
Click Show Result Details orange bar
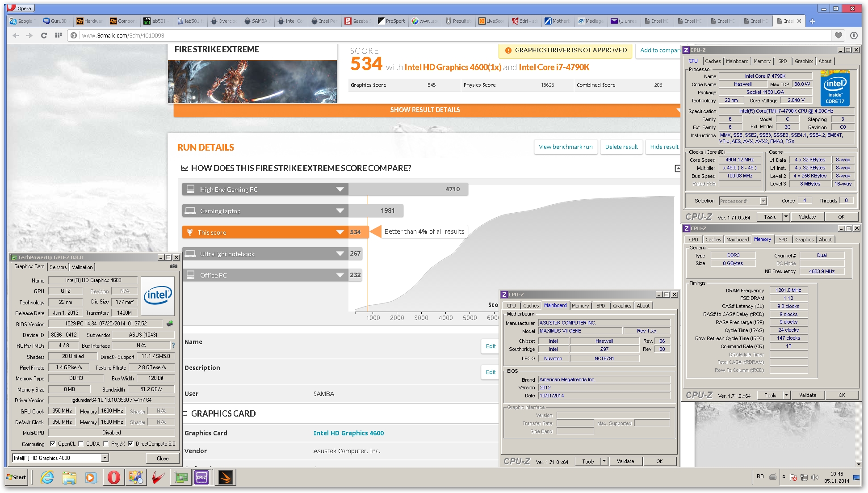point(425,110)
